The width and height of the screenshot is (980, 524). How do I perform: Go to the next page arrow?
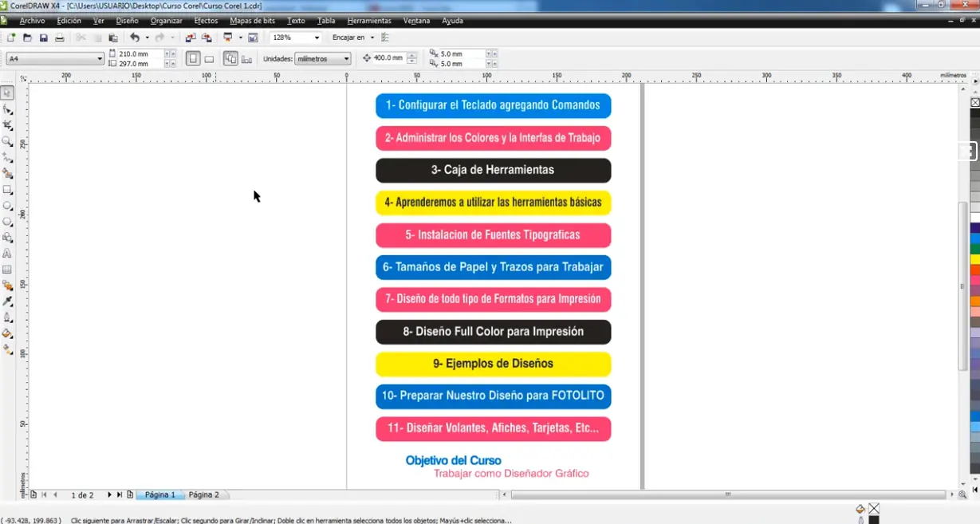coord(109,495)
